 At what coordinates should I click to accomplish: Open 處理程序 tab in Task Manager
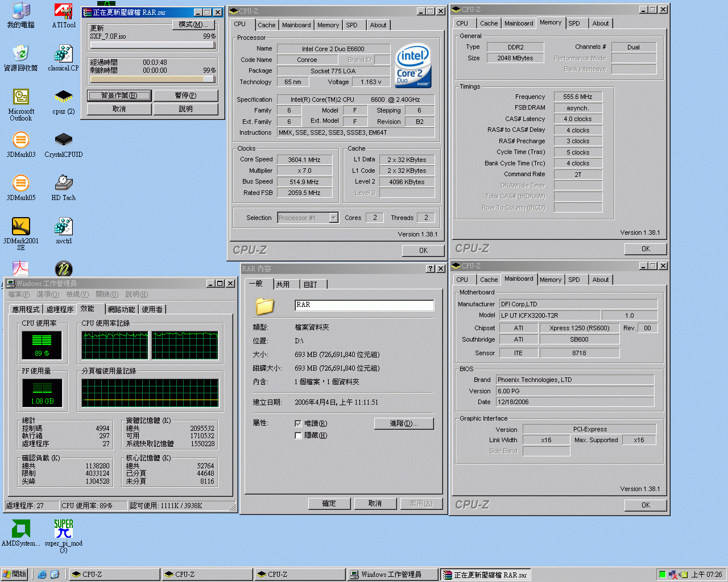60,309
